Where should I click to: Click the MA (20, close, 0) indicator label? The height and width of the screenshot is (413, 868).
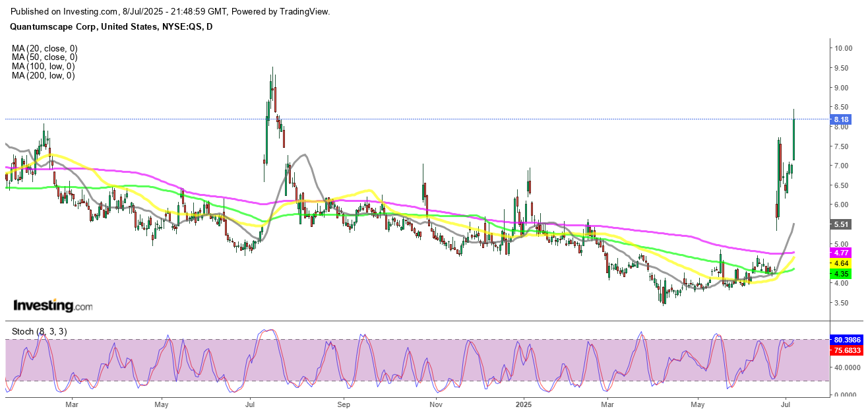(44, 48)
